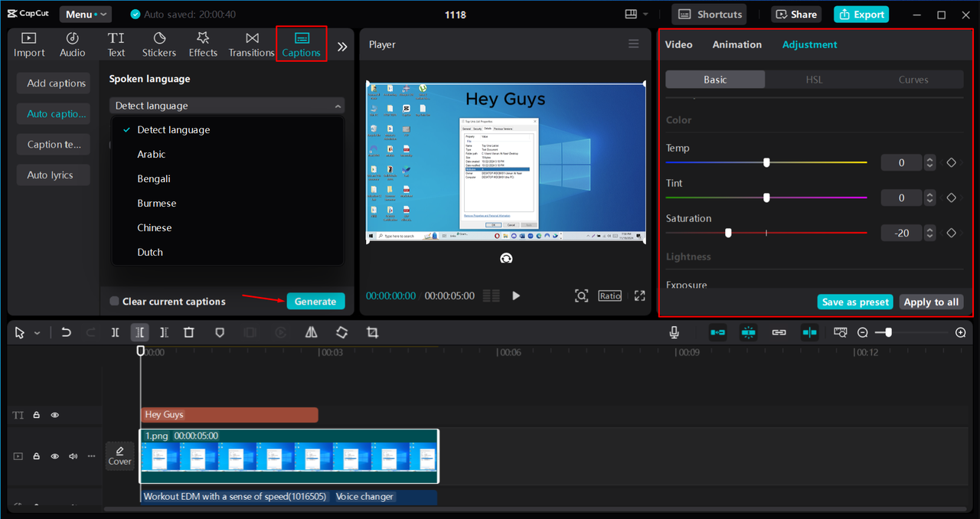Open the Import media tab

pos(29,44)
